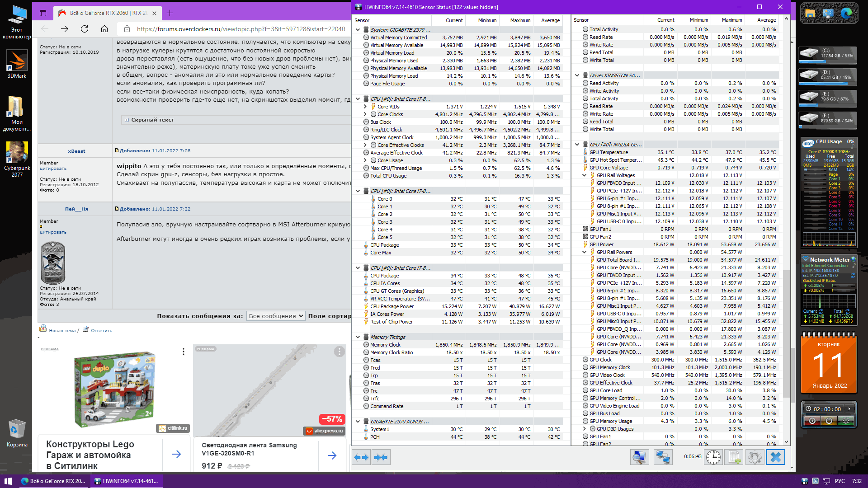Click HWiNFO reset clock icon
The image size is (868, 488).
tap(713, 457)
